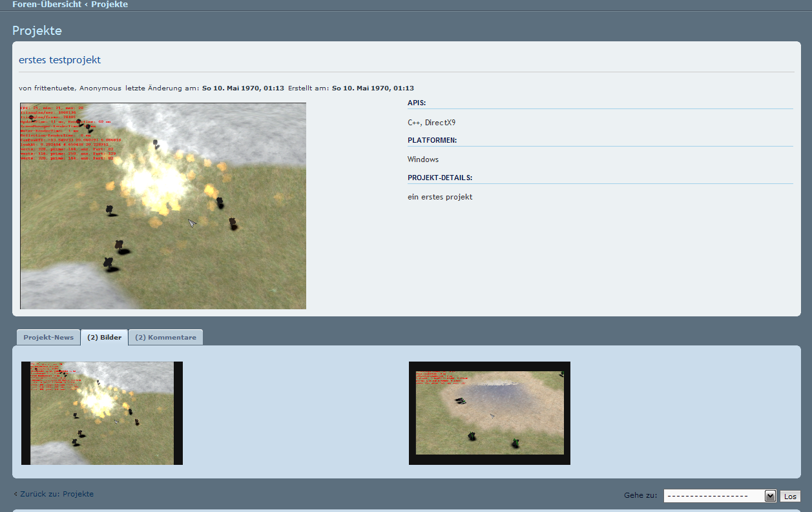This screenshot has width=812, height=512.
Task: Open the water pond thumbnail in the gallery
Action: tap(489, 413)
